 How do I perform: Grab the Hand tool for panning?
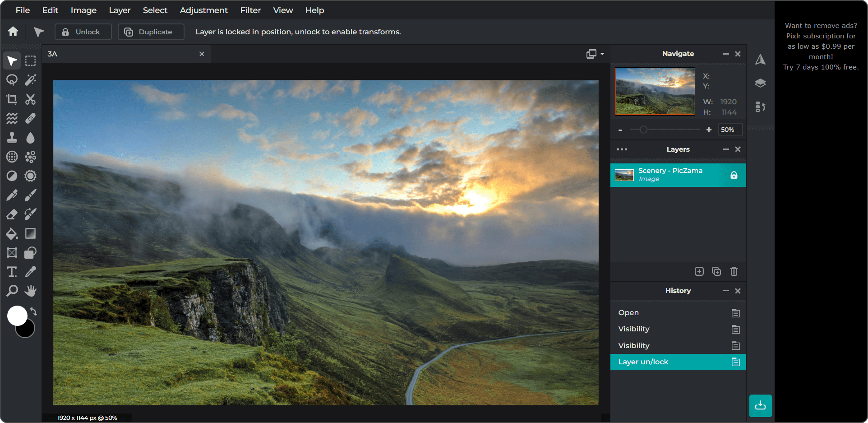point(30,290)
